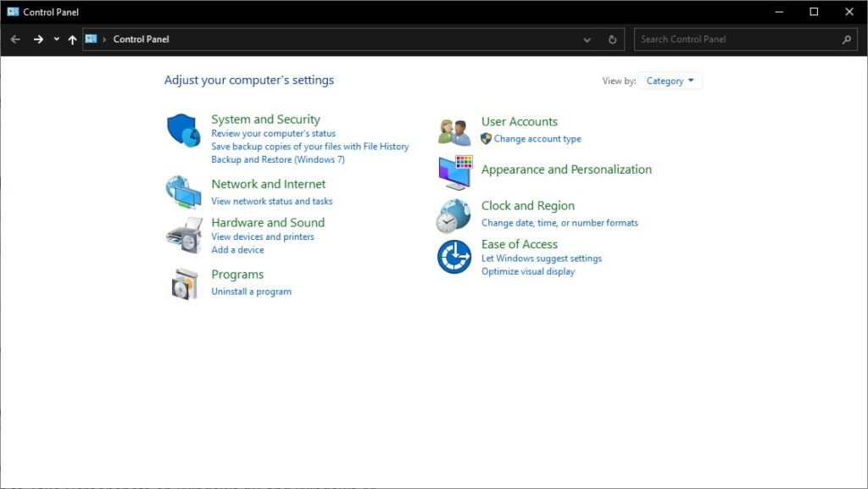868x489 pixels.
Task: Click the System and Security shield icon
Action: (x=183, y=131)
